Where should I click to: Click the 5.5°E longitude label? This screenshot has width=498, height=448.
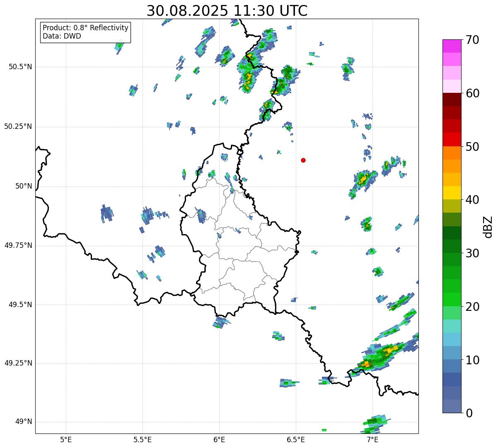pyautogui.click(x=143, y=439)
